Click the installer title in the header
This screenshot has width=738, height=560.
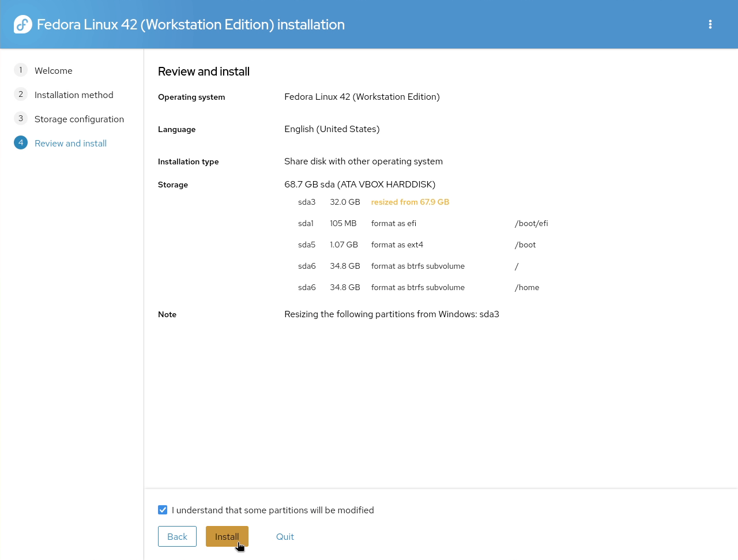click(191, 24)
